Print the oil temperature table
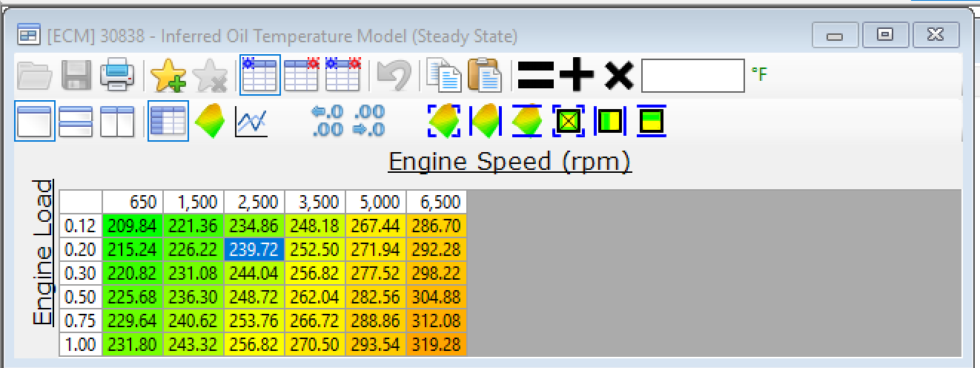Image resolution: width=980 pixels, height=368 pixels. pos(117,75)
